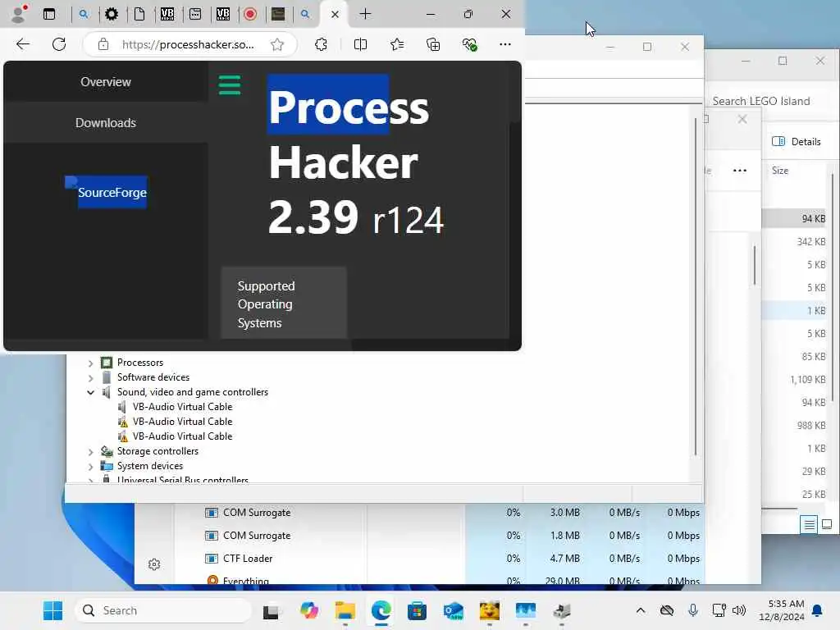Open Task View from taskbar
The image size is (840, 630).
(x=271, y=610)
